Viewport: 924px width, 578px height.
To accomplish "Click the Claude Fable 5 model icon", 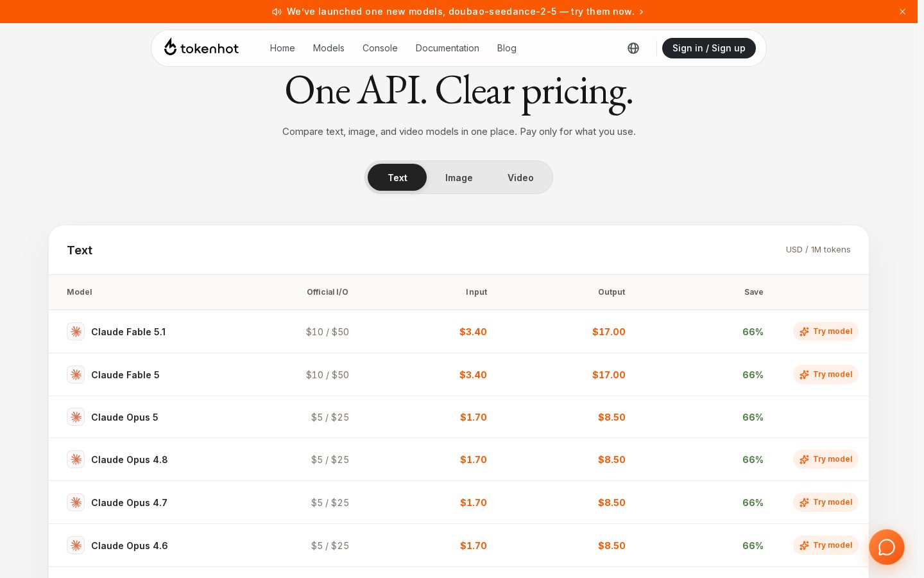I will coord(76,374).
